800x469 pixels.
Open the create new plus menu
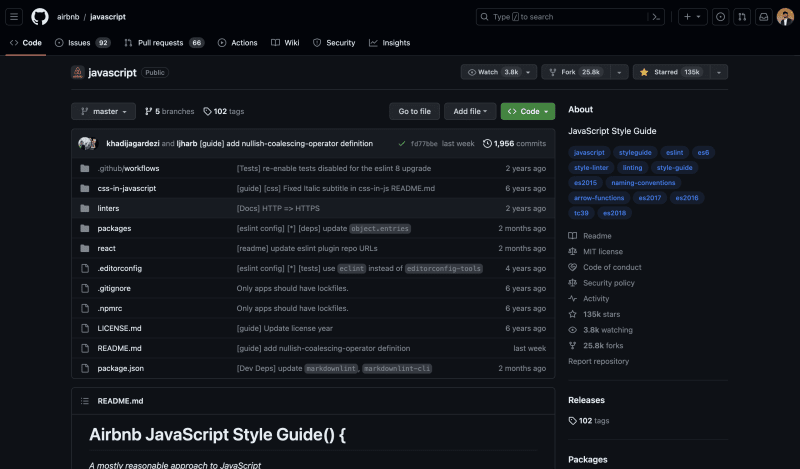pos(692,17)
